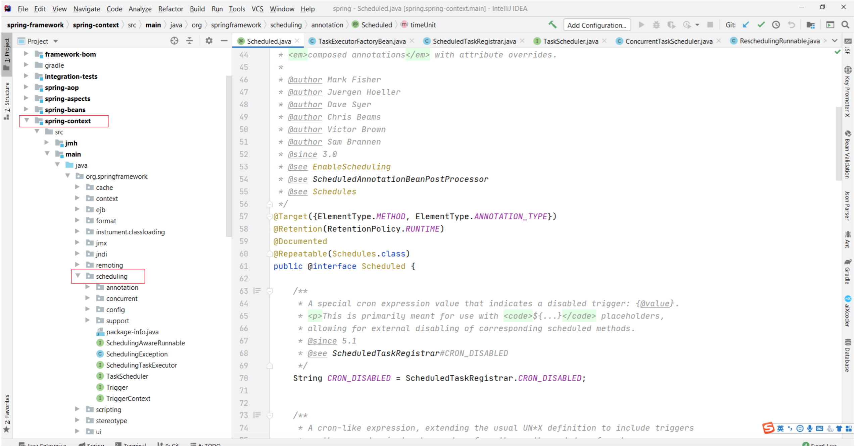This screenshot has height=446, width=868.
Task: Click the EnableScheduling hyperlink in Javadoc
Action: [351, 166]
